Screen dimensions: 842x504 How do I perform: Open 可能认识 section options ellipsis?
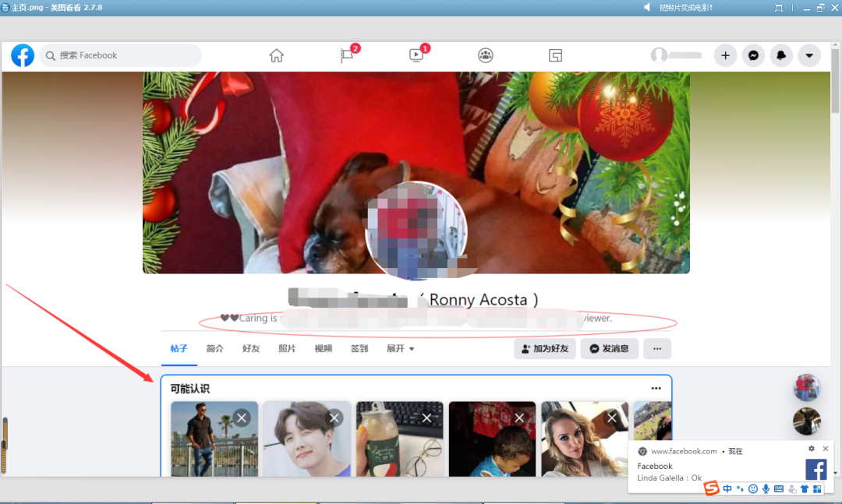pos(656,388)
